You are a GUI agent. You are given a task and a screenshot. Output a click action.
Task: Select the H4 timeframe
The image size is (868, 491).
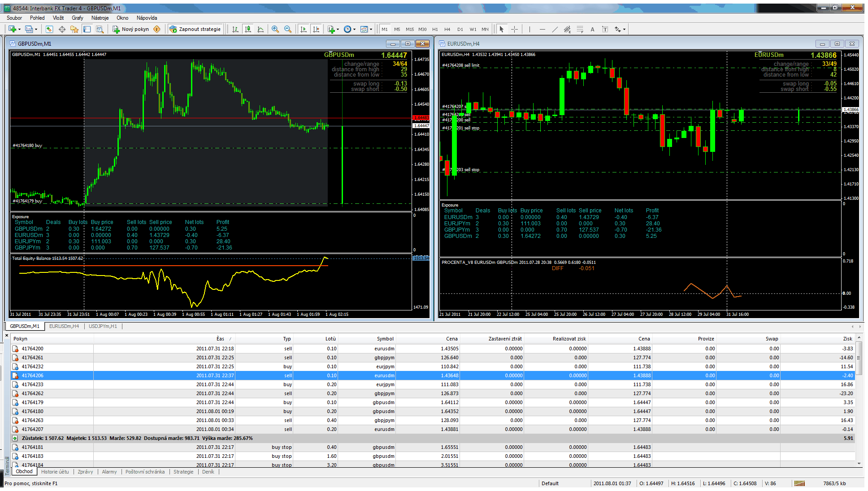[x=447, y=29]
